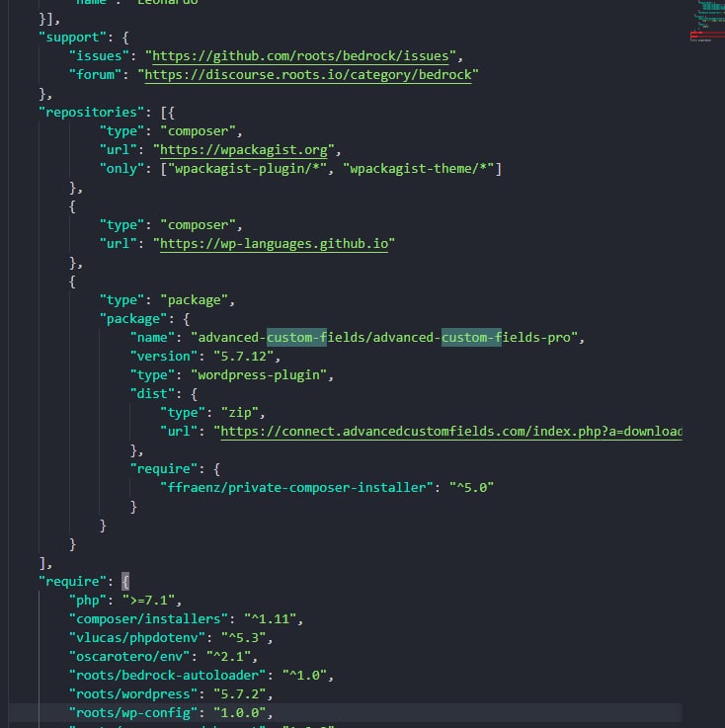Image resolution: width=725 pixels, height=728 pixels.
Task: Click the "version" key
Action: (x=164, y=357)
